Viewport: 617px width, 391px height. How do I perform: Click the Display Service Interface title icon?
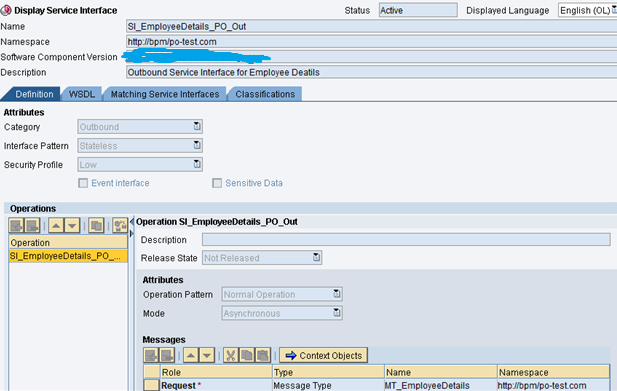(6, 10)
